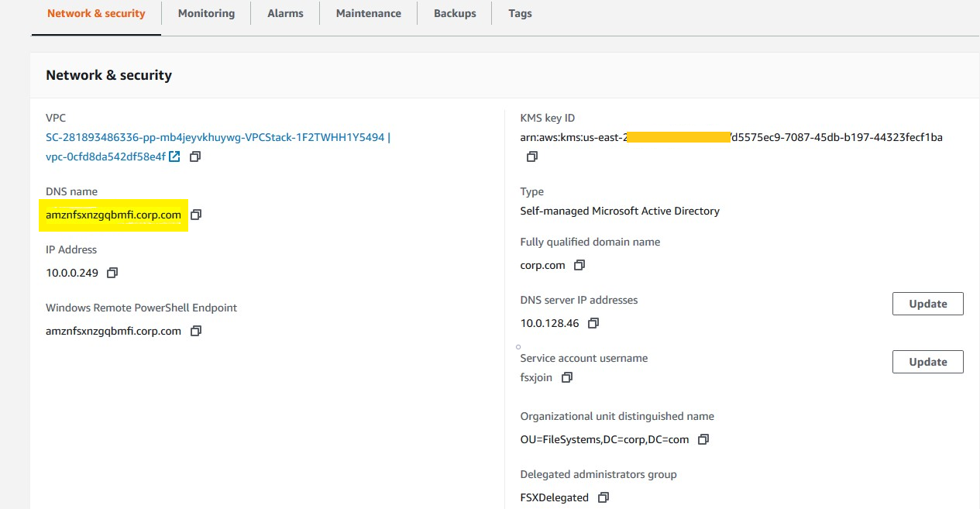Image resolution: width=980 pixels, height=509 pixels.
Task: Switch to the Tags tab
Action: coord(520,13)
